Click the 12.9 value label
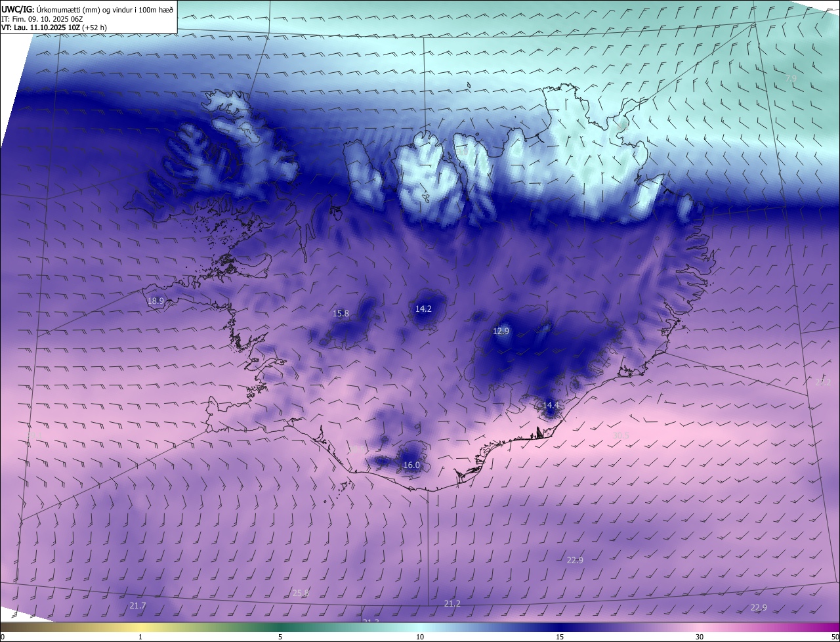Screen dimensions: 840x642 pyautogui.click(x=501, y=332)
